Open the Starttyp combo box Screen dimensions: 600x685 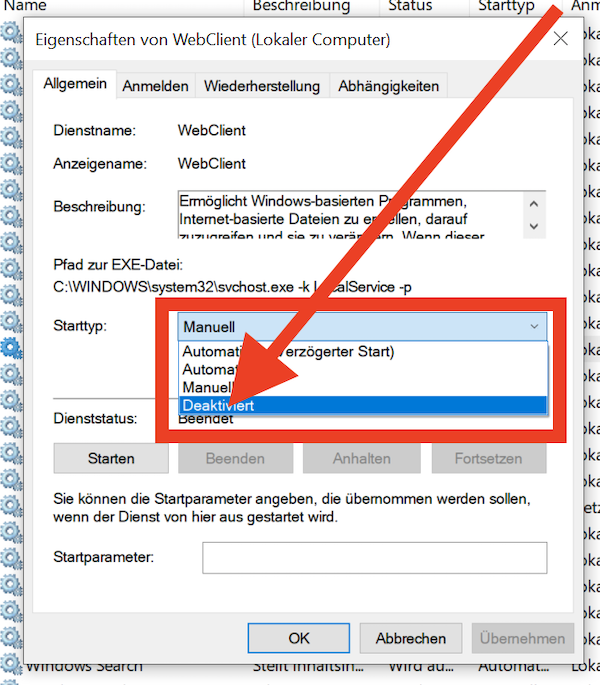click(363, 326)
